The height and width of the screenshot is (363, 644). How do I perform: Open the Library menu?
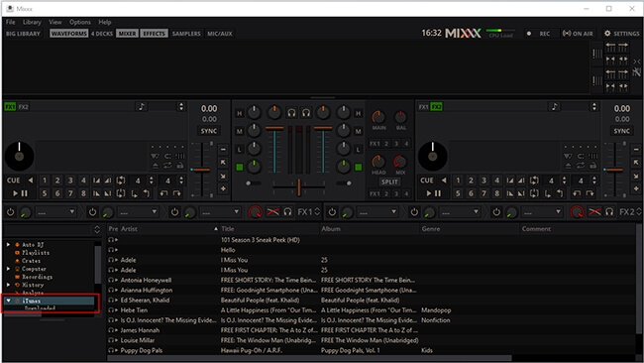pos(32,22)
